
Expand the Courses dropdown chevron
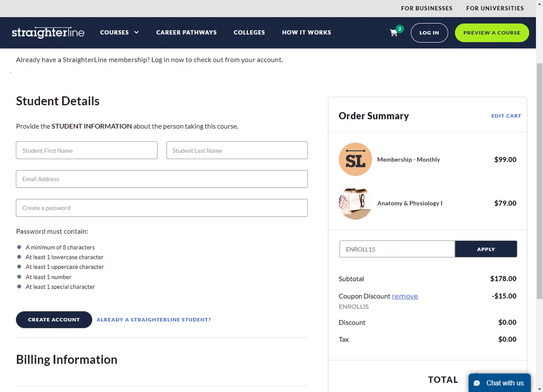(x=136, y=33)
